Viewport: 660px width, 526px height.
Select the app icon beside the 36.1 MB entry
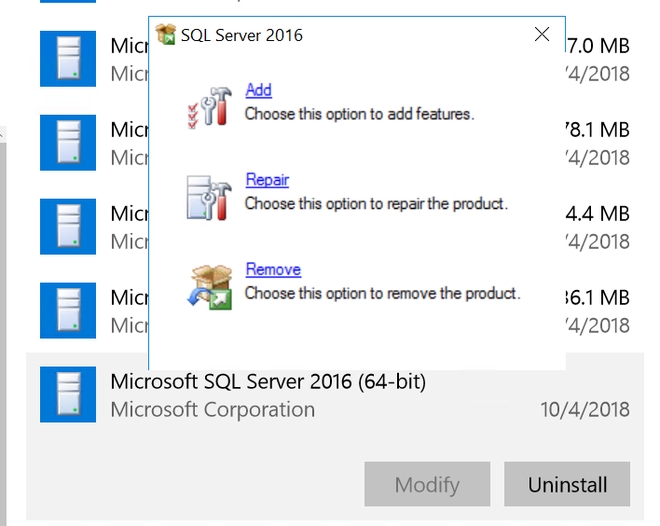(68, 311)
